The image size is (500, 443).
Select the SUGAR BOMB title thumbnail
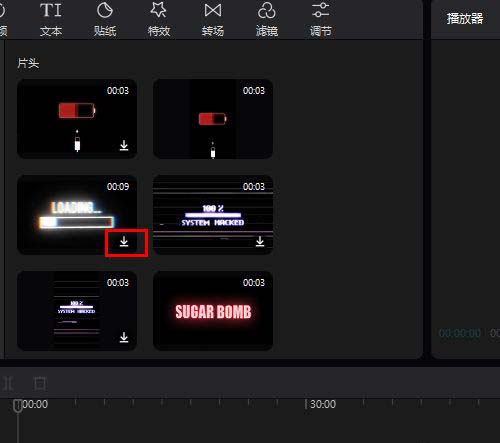pos(213,311)
